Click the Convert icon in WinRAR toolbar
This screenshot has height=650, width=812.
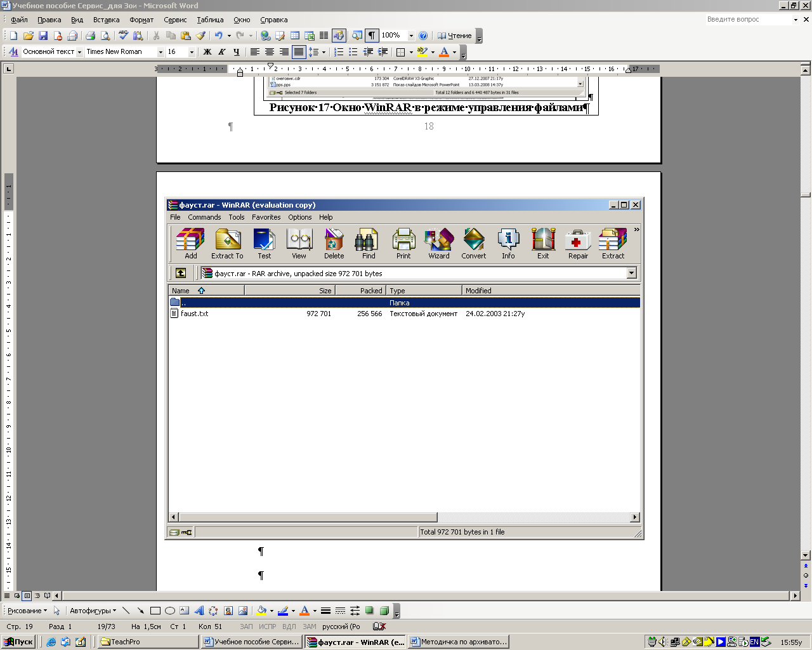point(473,244)
